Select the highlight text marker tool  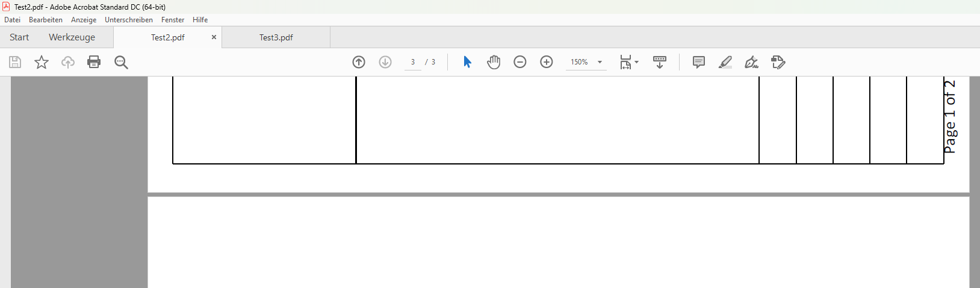click(725, 62)
